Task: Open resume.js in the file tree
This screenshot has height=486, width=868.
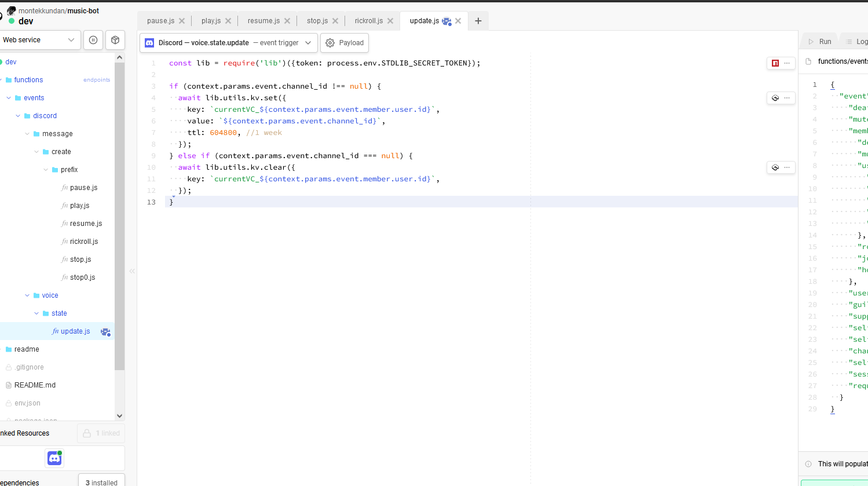Action: click(x=86, y=224)
